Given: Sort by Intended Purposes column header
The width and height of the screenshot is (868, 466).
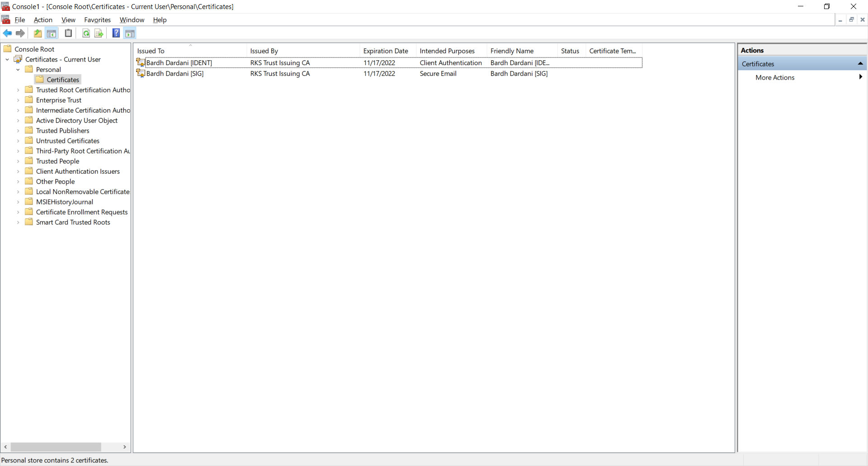Looking at the screenshot, I should (x=451, y=51).
